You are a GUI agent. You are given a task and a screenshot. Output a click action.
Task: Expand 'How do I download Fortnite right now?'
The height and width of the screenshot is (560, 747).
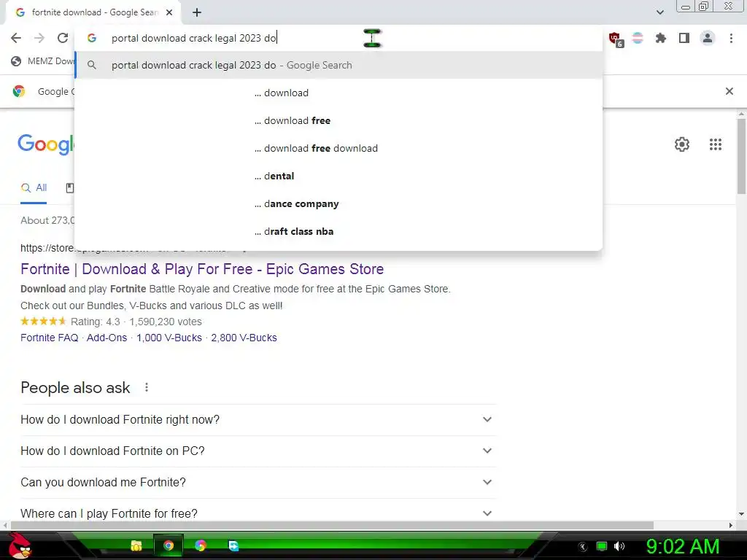258,419
